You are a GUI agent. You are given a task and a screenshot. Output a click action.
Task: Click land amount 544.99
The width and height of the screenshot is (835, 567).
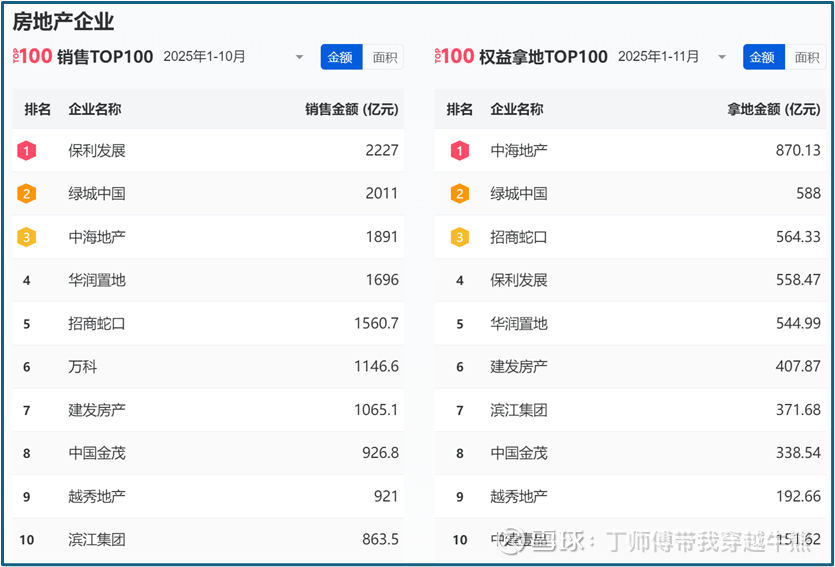click(798, 323)
